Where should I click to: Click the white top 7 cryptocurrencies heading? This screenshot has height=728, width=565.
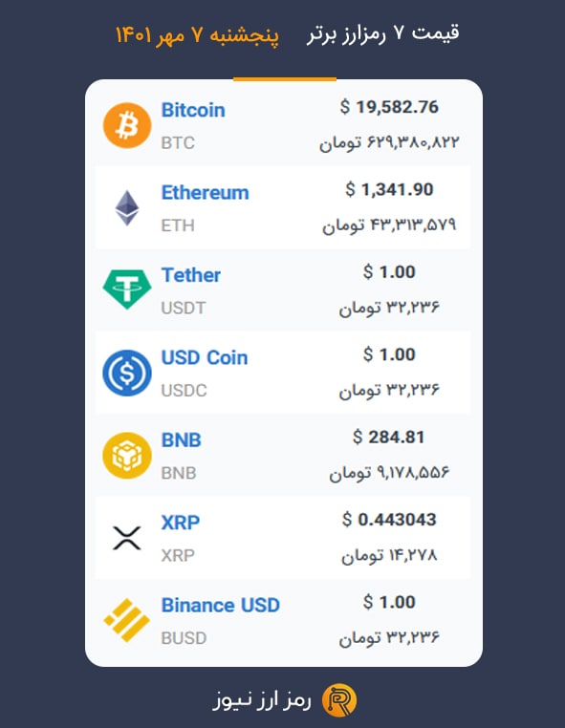tap(382, 33)
